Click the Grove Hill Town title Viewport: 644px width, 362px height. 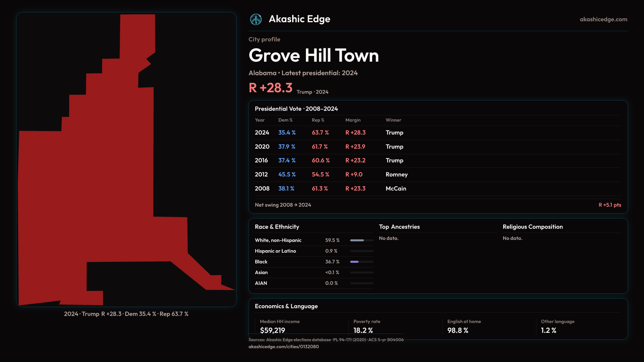point(313,56)
